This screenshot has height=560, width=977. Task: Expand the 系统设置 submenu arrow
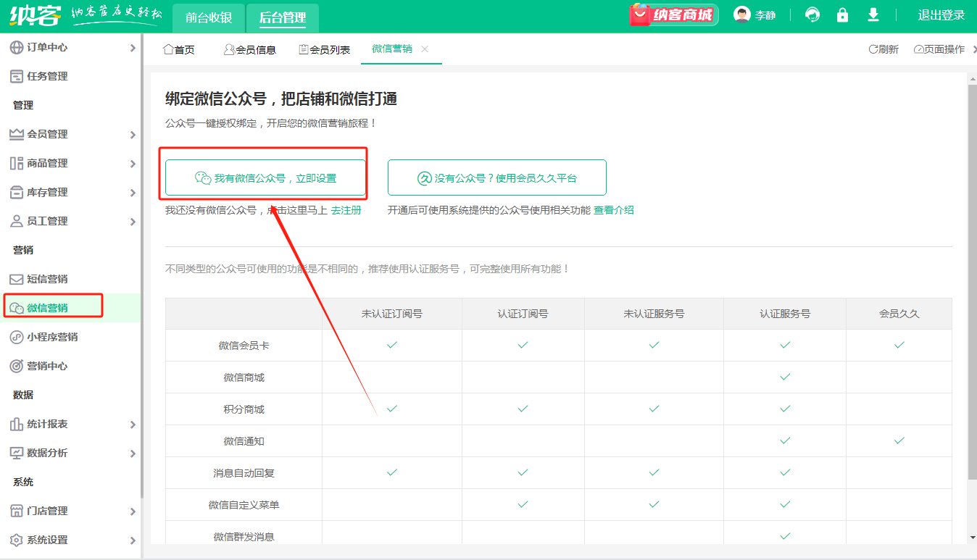coord(133,540)
